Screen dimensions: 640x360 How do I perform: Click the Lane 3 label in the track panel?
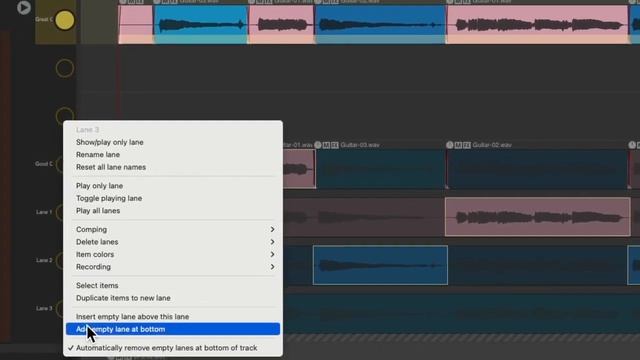tap(44, 308)
